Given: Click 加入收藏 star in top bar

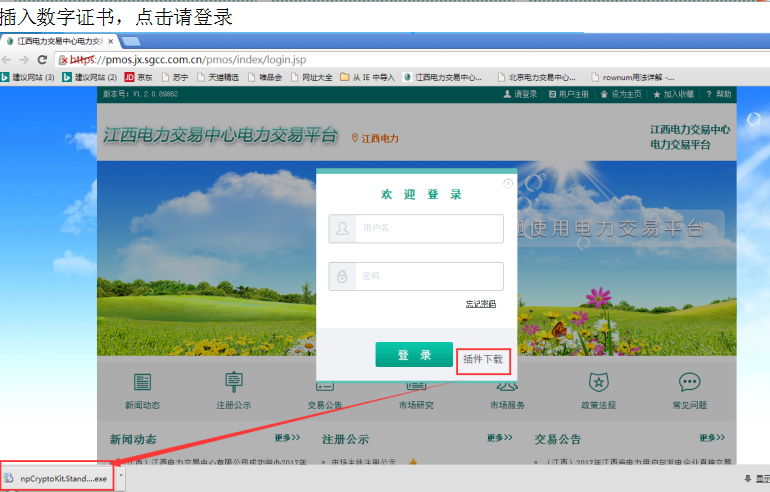Looking at the screenshot, I should tap(656, 94).
